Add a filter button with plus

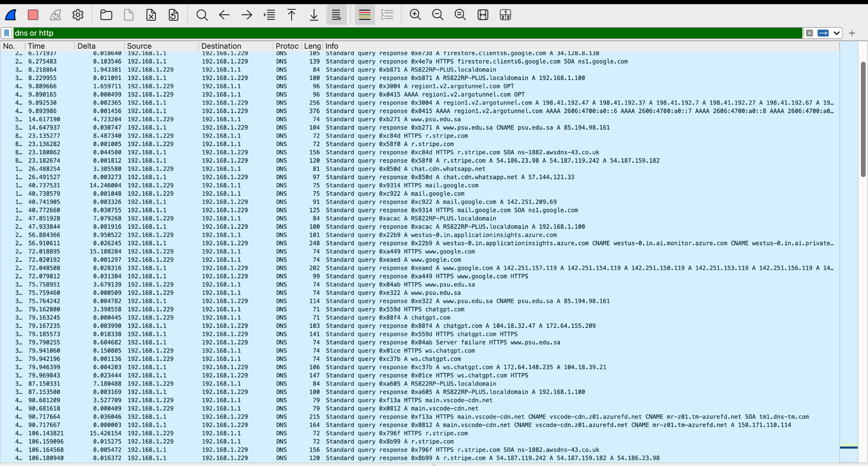852,33
